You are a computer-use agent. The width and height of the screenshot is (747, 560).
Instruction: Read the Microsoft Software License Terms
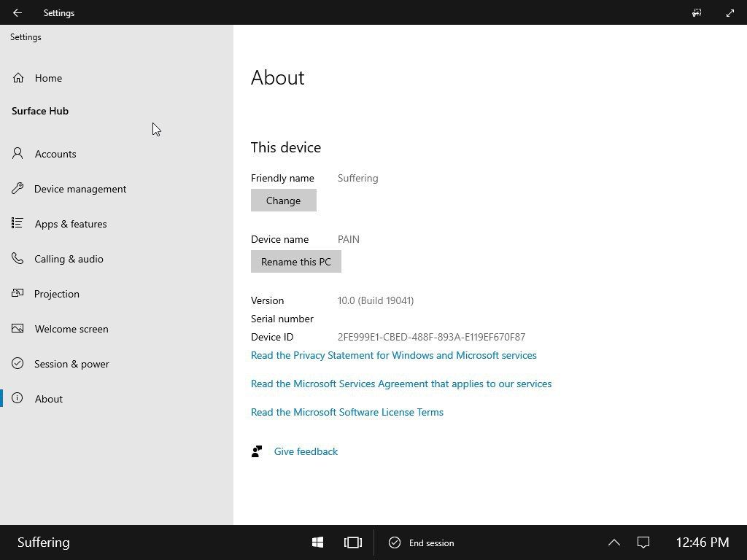[347, 412]
